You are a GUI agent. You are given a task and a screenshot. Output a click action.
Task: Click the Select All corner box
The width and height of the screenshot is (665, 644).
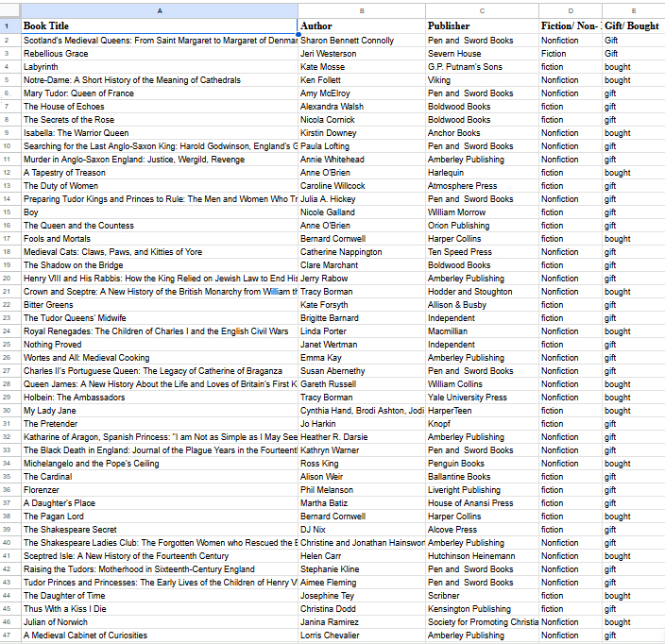tap(7, 9)
